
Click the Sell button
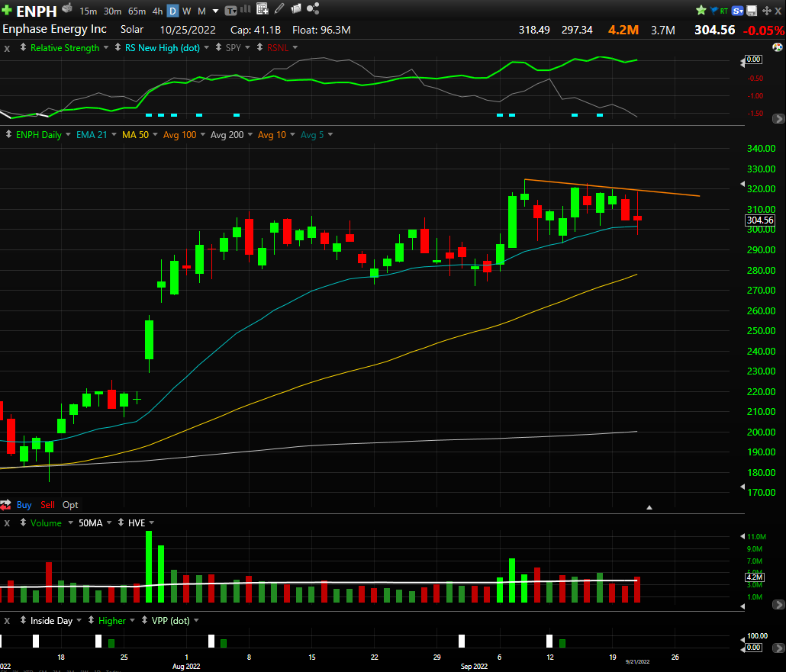(47, 505)
